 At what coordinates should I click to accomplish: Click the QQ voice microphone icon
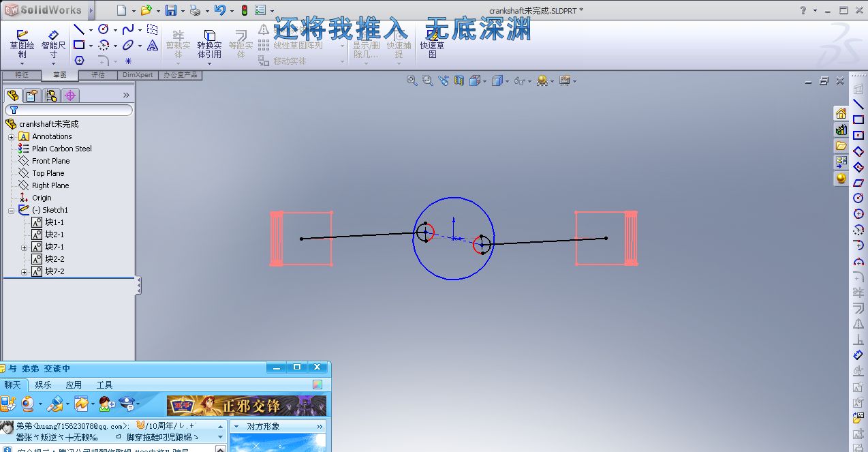(x=56, y=404)
